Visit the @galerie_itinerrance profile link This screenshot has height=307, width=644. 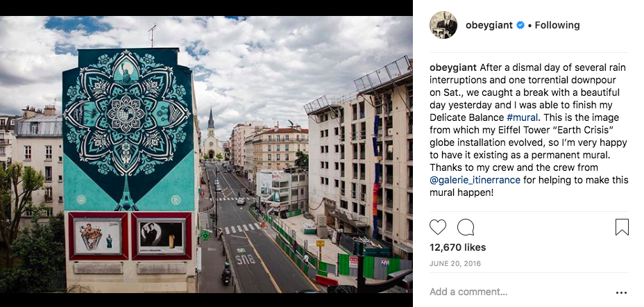475,180
